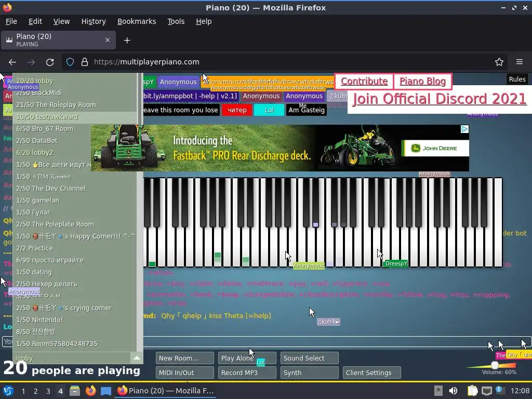Click the John Deere ad banner
This screenshot has height=399, width=532.
(x=280, y=148)
